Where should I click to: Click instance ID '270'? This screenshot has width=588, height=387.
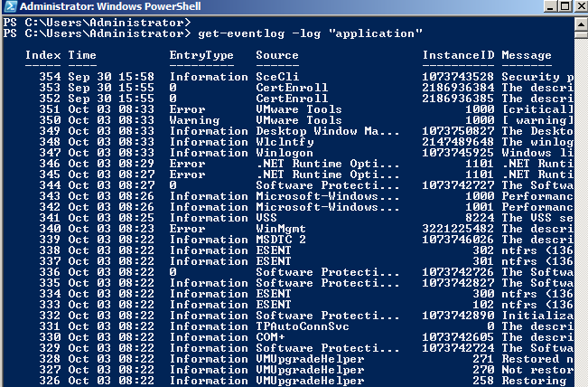click(x=483, y=370)
